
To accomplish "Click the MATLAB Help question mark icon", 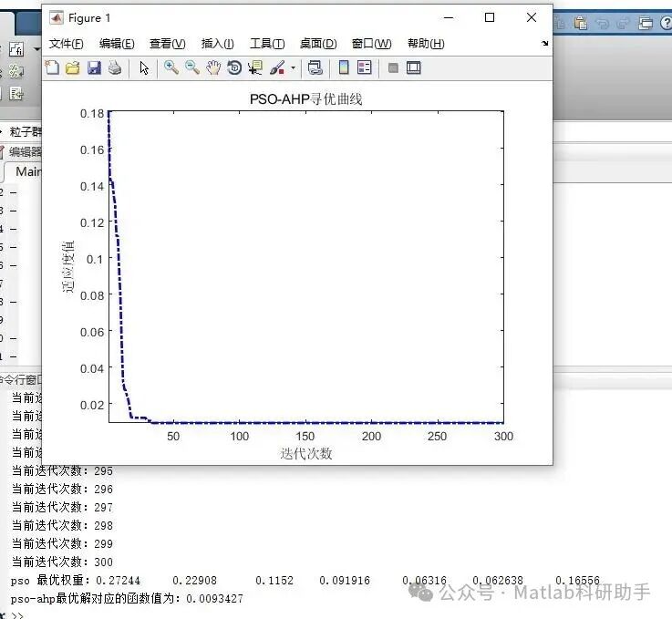I will click(x=667, y=22).
